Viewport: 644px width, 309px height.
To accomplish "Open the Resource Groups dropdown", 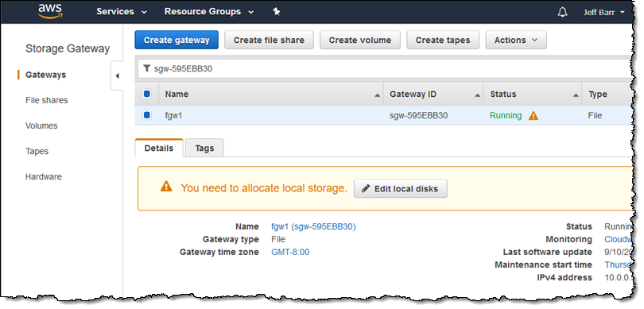I will tap(209, 11).
